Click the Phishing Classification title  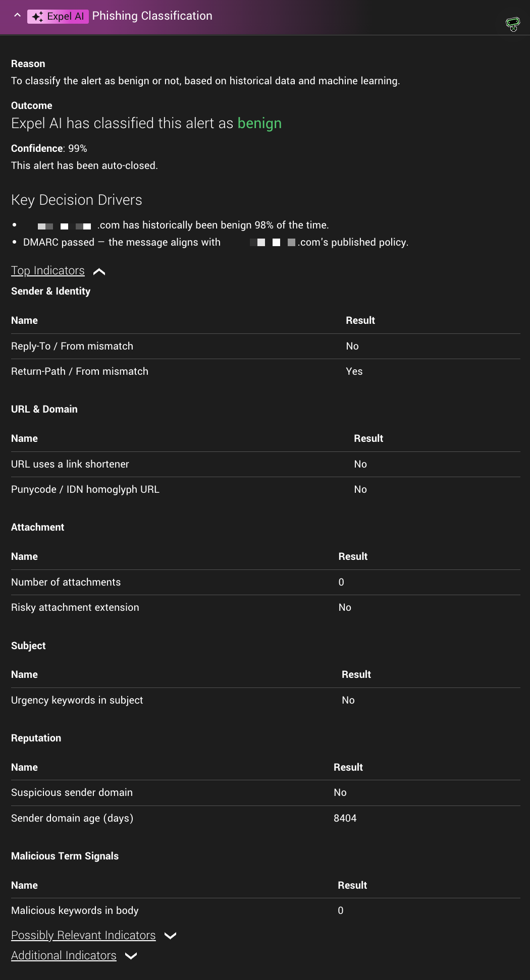tap(152, 16)
